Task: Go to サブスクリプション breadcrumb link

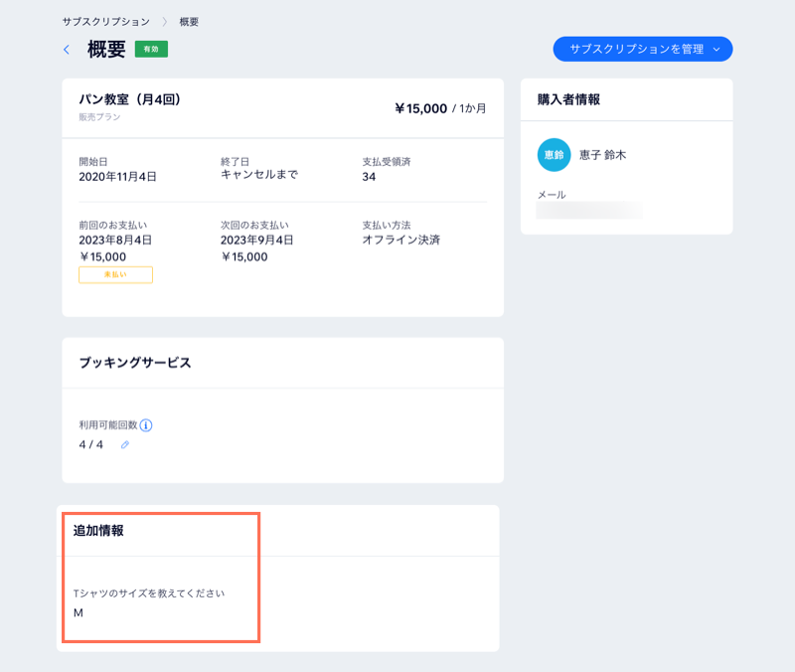Action: (106, 22)
